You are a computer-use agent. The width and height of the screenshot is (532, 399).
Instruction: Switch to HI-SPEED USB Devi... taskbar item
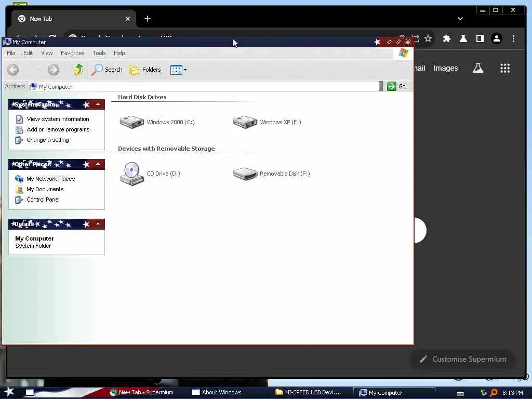(x=308, y=392)
